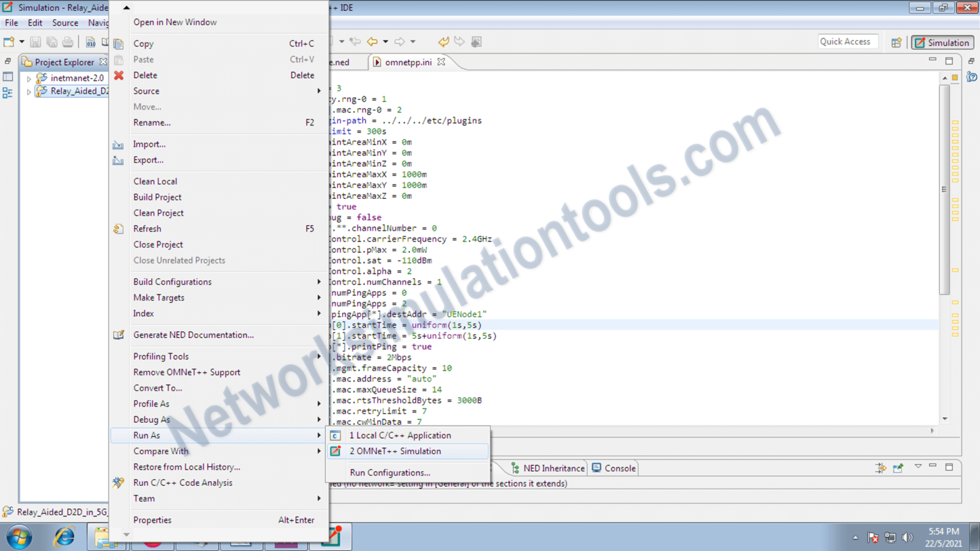Select the Copy icon in context menu
Viewport: 980px width, 551px height.
point(119,43)
